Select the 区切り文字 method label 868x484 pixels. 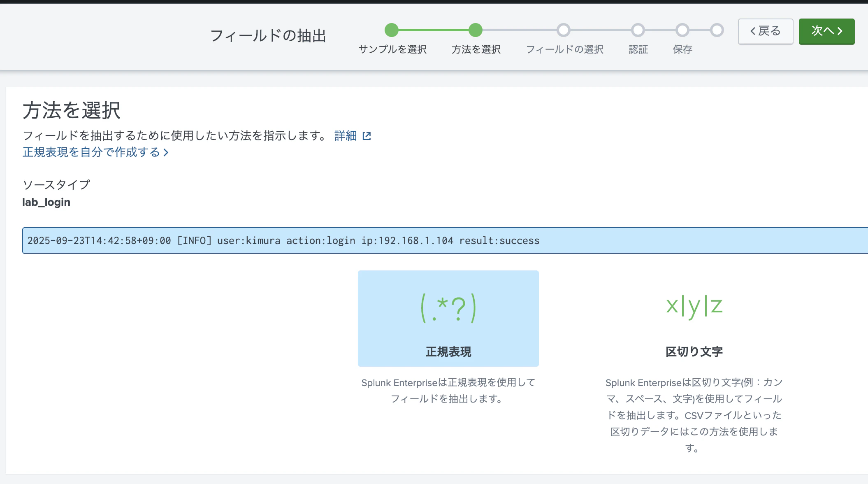pyautogui.click(x=694, y=352)
